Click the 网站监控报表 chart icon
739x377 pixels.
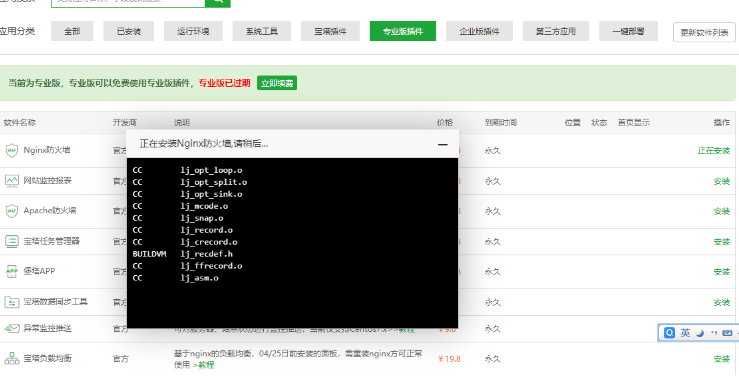tap(12, 180)
